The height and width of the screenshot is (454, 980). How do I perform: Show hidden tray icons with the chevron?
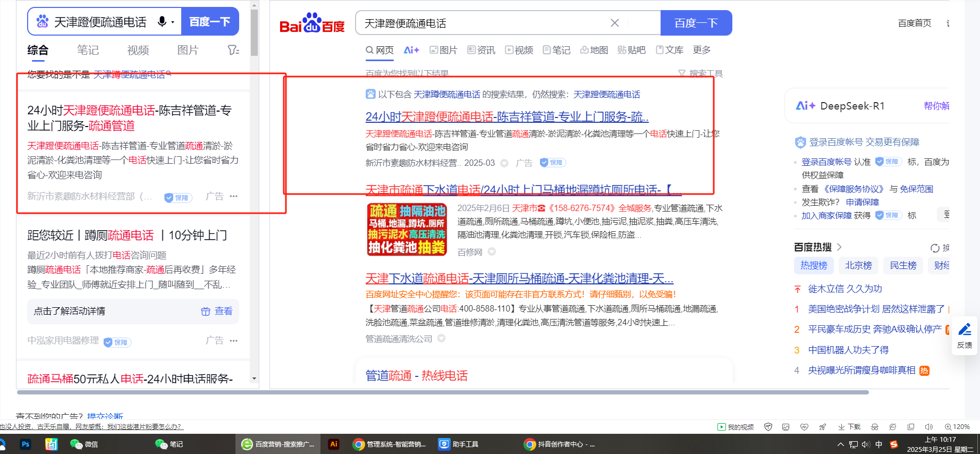coord(840,444)
